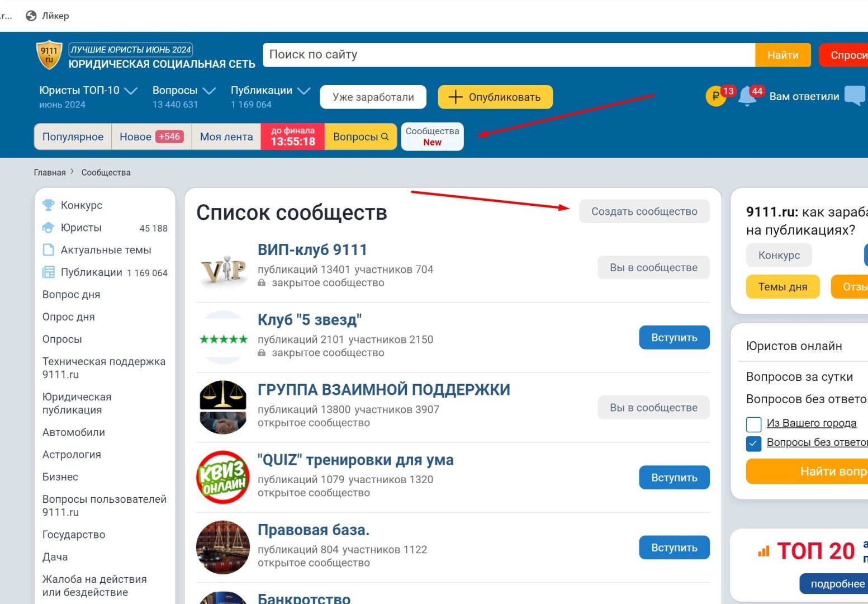Open the notifications bell icon
Screen dimensions: 868x604
click(x=747, y=97)
